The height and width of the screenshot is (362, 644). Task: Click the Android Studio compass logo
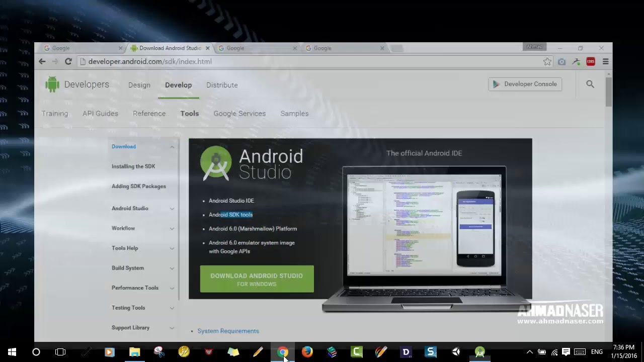[216, 163]
